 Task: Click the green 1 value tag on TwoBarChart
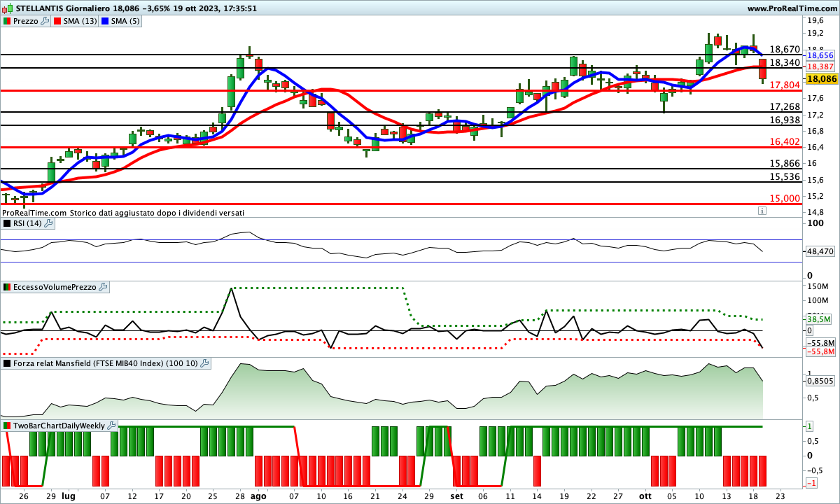click(x=810, y=426)
